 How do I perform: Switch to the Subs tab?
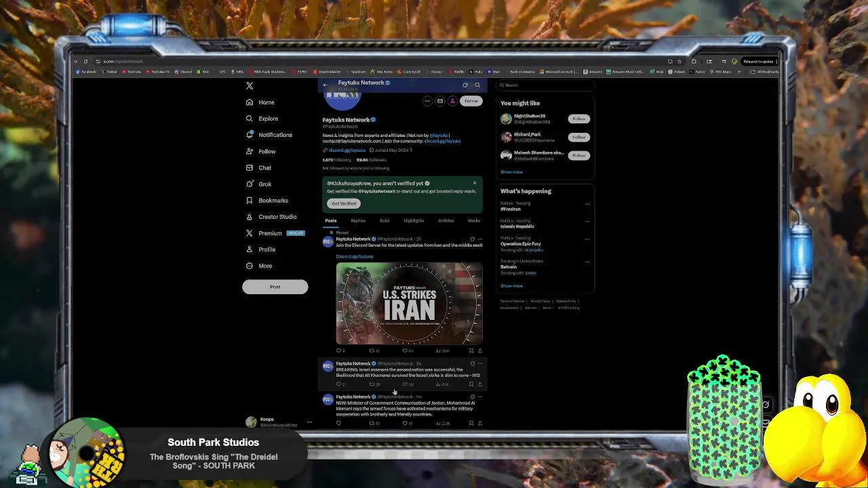[x=384, y=221]
